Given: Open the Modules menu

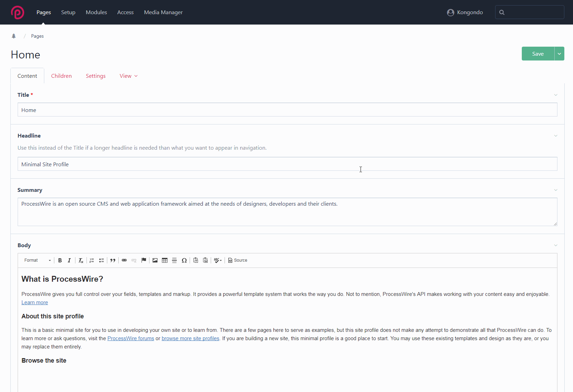Looking at the screenshot, I should pyautogui.click(x=96, y=12).
